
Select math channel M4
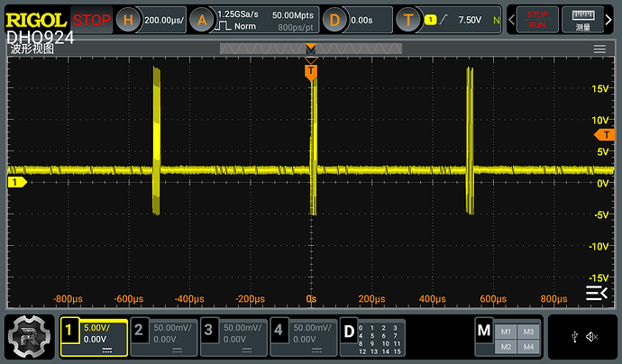tap(528, 347)
